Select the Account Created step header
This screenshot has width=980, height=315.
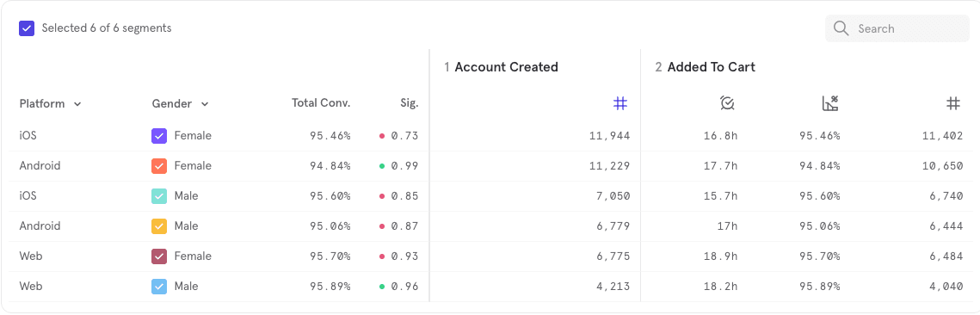click(x=502, y=67)
